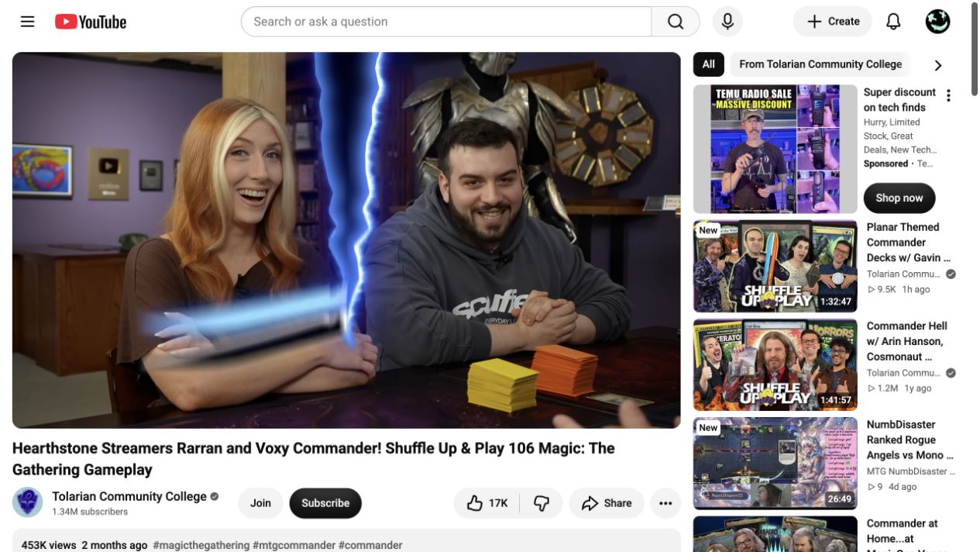Subscribe to Tolarian Community College
Image resolution: width=980 pixels, height=552 pixels.
coord(325,503)
